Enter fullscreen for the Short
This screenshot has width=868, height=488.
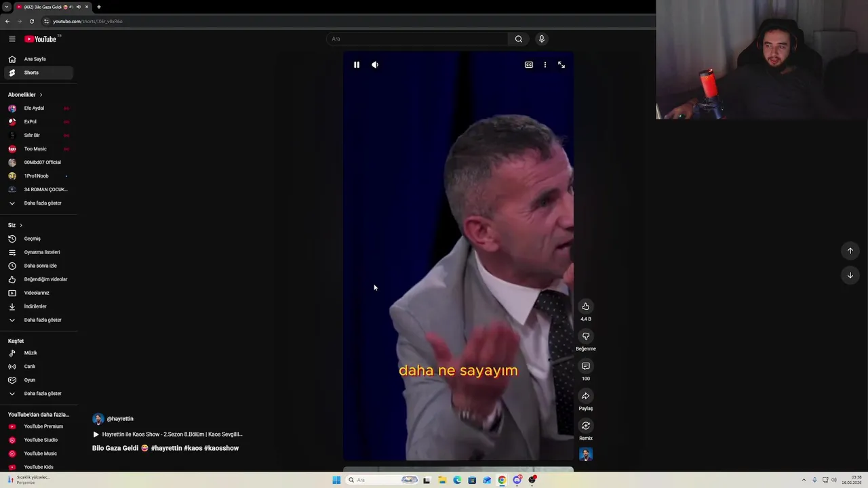pyautogui.click(x=561, y=65)
